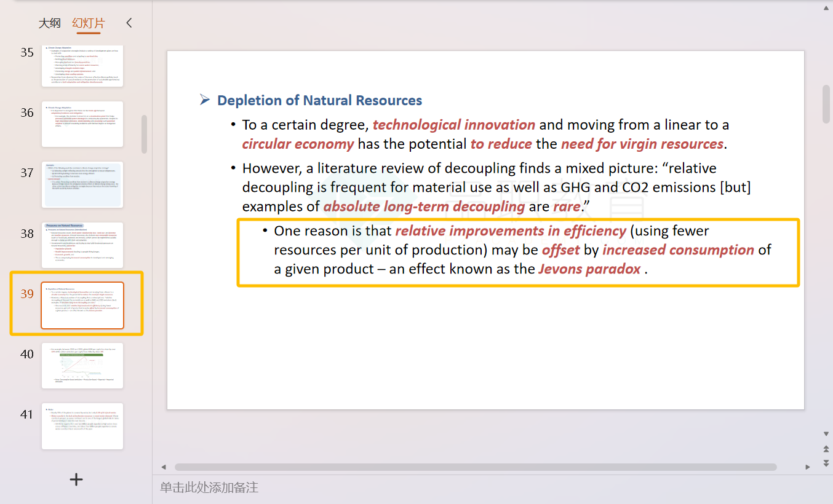833x504 pixels.
Task: Select slide 37 thumbnail
Action: [82, 184]
